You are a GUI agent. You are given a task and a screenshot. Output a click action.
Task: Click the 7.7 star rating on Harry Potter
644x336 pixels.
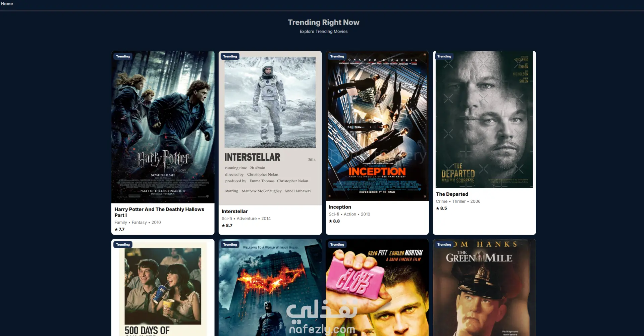119,230
